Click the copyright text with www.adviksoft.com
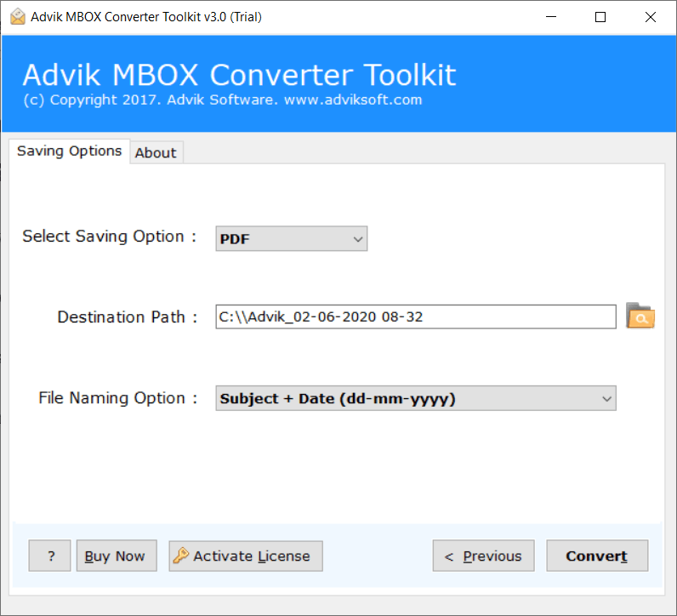 (x=222, y=100)
